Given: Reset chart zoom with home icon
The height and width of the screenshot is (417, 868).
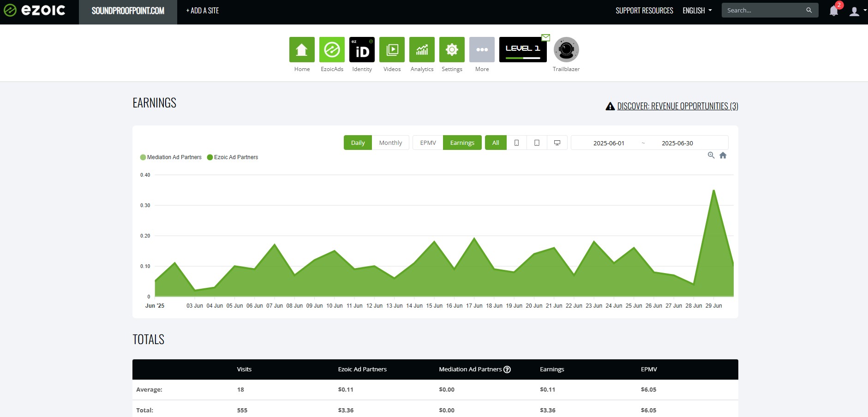Looking at the screenshot, I should tap(723, 155).
